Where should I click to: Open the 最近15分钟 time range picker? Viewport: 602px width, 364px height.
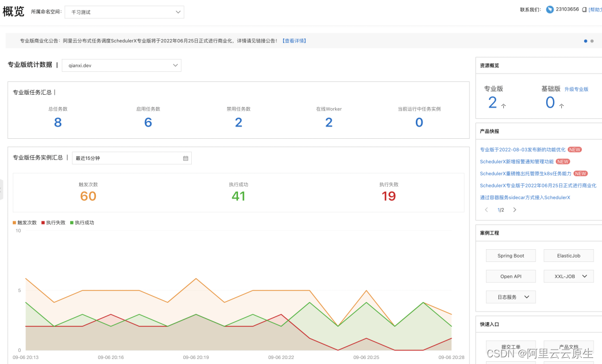coord(132,158)
